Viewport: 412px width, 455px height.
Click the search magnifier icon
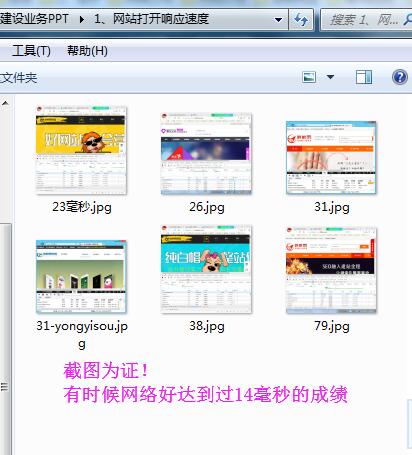click(407, 20)
